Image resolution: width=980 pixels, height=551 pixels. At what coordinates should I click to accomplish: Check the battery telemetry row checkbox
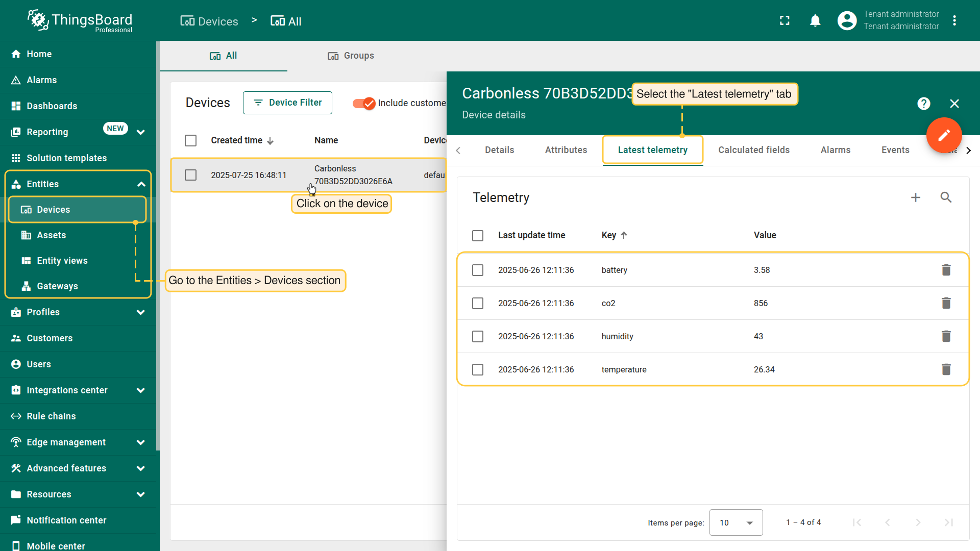(x=478, y=270)
